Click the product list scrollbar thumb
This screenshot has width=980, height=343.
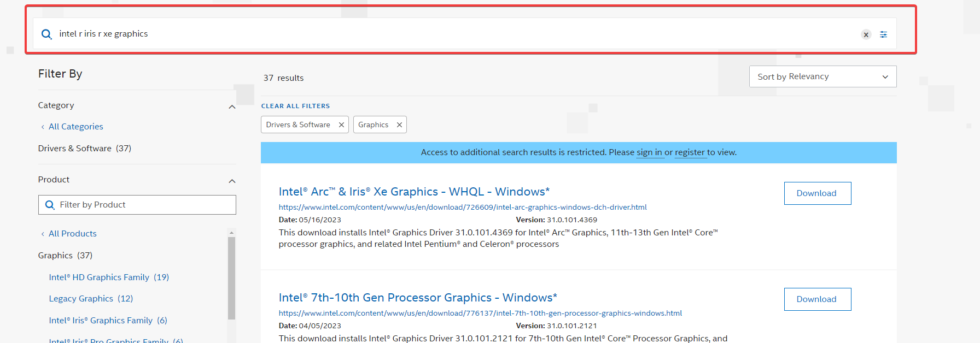(231, 278)
